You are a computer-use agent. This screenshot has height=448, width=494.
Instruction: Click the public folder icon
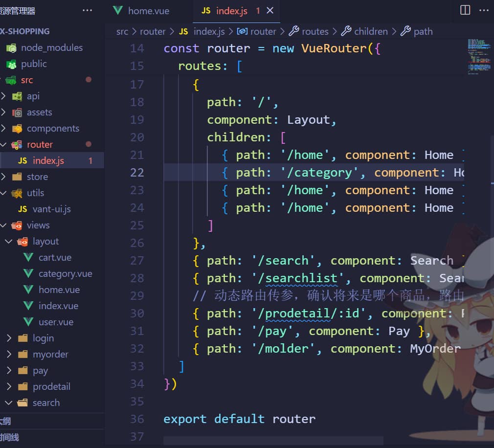coord(11,64)
